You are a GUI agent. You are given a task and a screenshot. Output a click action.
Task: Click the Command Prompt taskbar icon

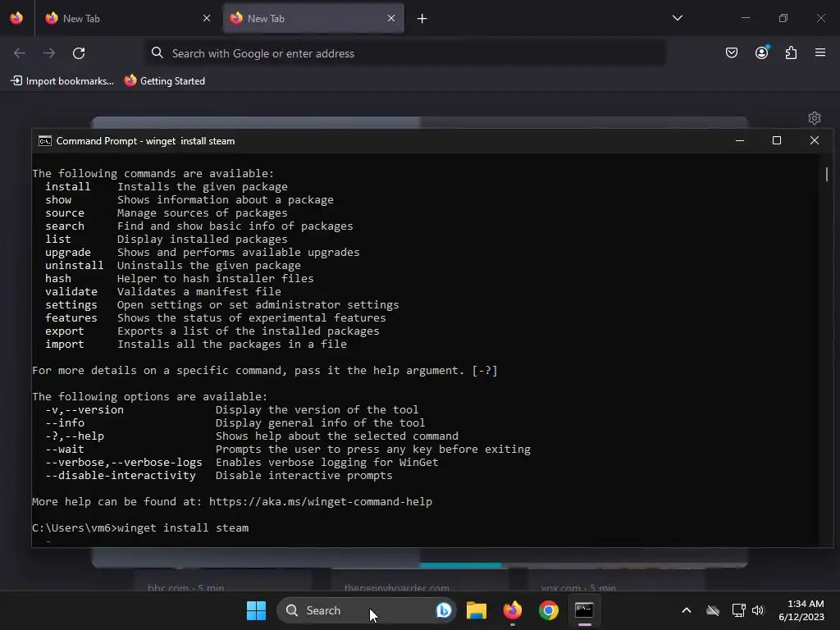pyautogui.click(x=584, y=610)
